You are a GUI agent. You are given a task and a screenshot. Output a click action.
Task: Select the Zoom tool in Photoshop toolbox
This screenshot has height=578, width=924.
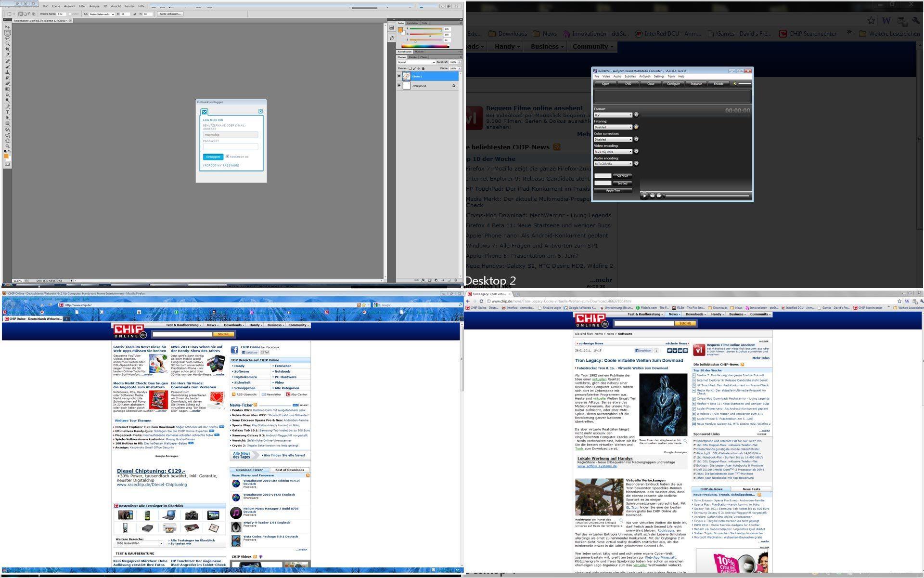6,146
